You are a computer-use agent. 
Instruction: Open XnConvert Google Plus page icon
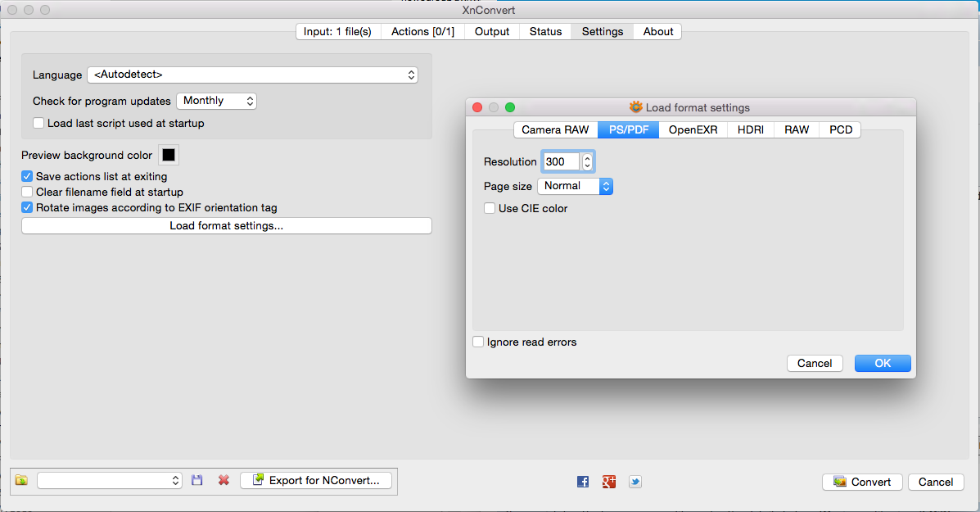click(609, 482)
